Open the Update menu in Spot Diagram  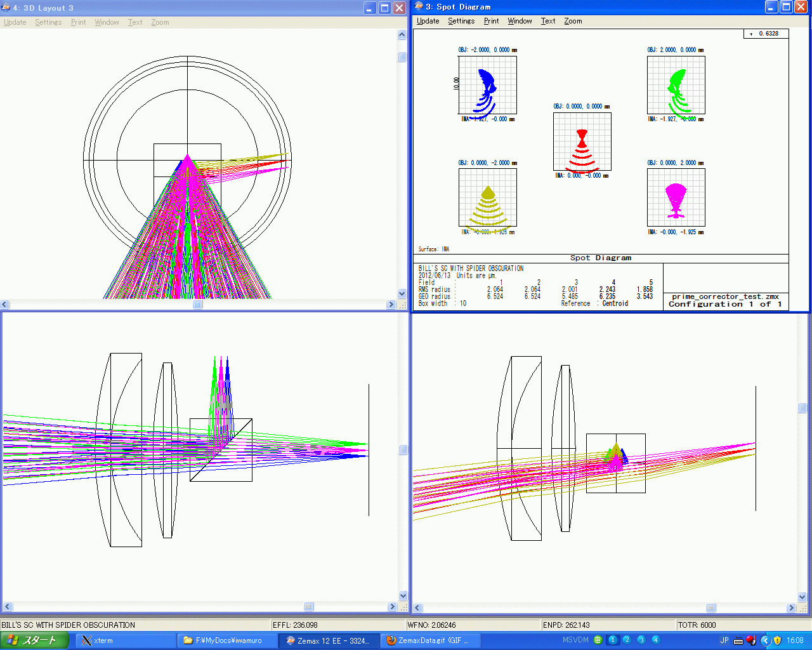click(428, 21)
